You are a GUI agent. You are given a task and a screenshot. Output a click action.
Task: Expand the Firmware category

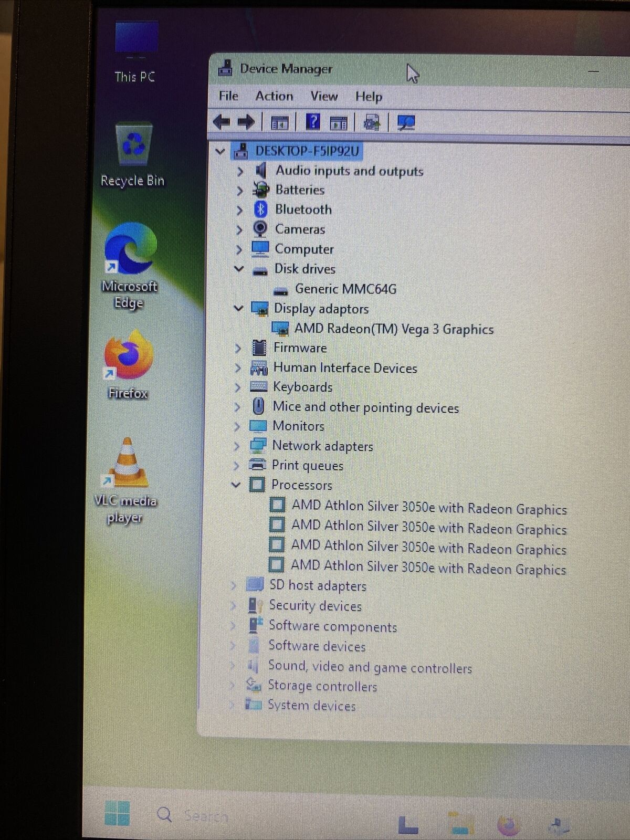(238, 348)
